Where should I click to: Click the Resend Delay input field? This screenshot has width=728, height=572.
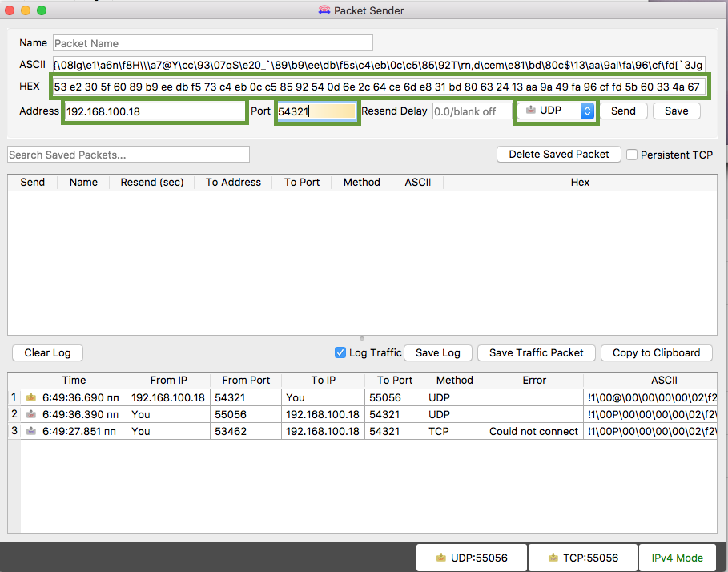pos(473,111)
